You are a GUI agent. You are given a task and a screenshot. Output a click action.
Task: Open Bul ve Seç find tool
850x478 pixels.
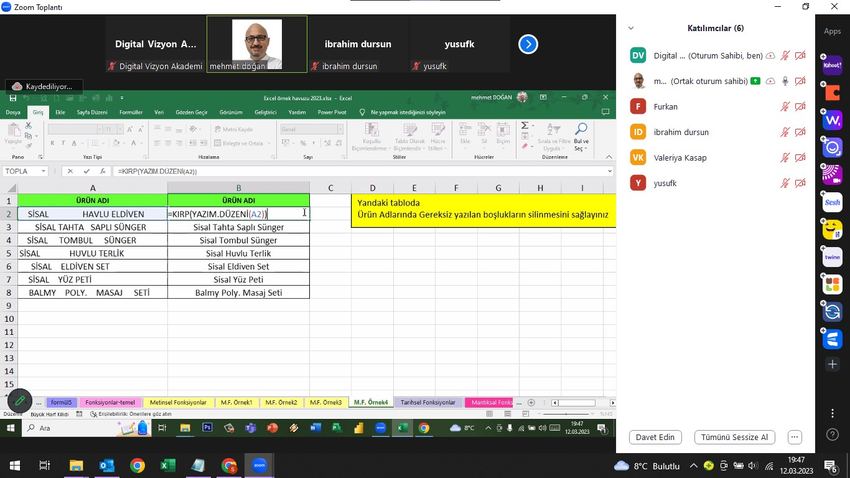(x=581, y=137)
